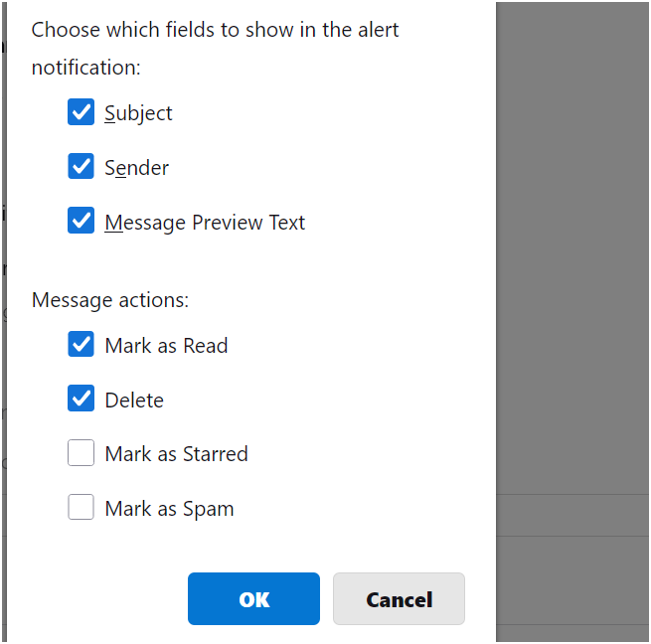This screenshot has width=651, height=644.
Task: Click the 'Choose which fields to show' text
Action: point(215,29)
